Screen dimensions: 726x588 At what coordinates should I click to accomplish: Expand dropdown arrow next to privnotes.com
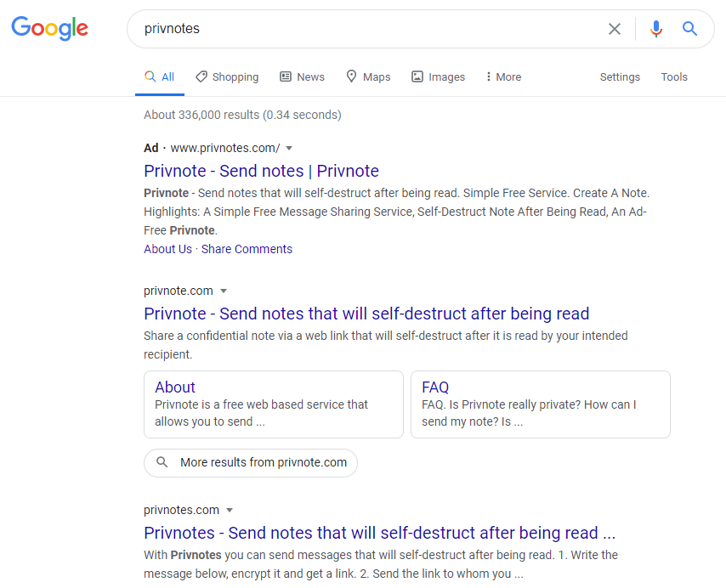point(230,511)
